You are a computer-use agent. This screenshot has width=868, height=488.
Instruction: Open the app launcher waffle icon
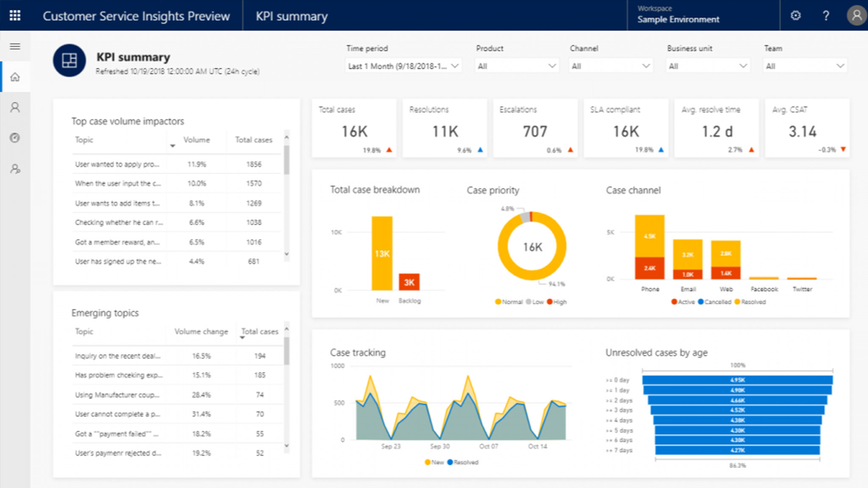[x=15, y=16]
